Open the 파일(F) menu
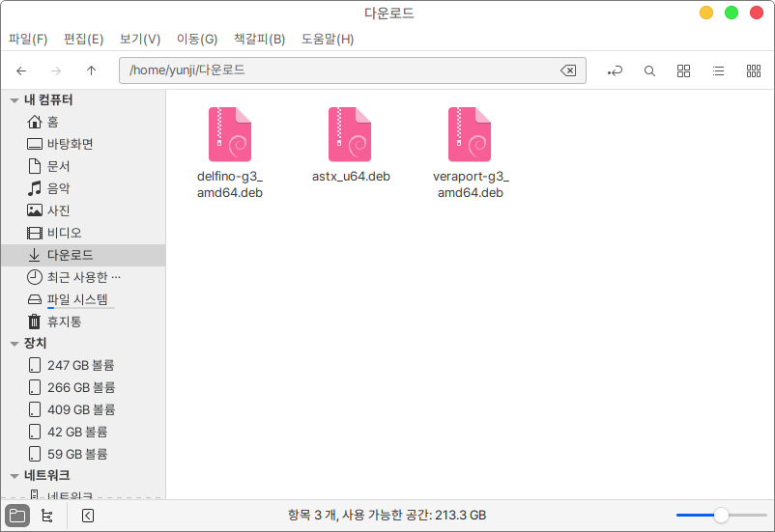The height and width of the screenshot is (532, 775). tap(28, 40)
